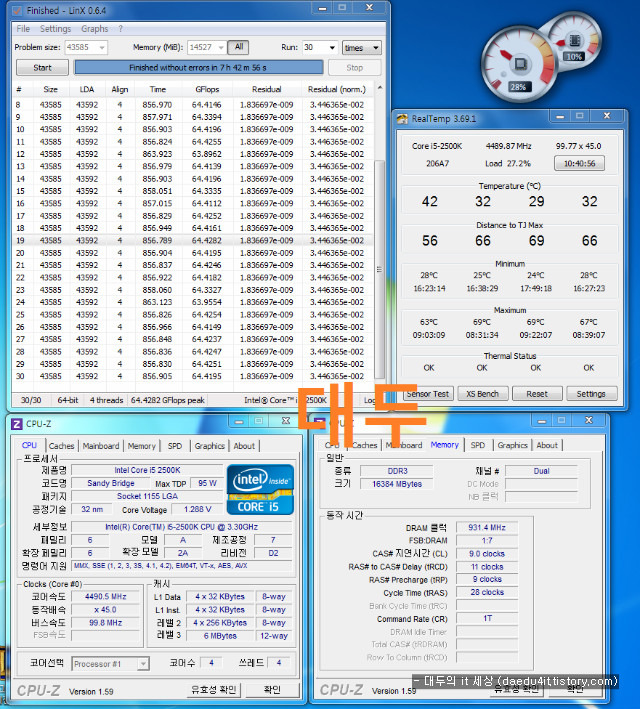Click the Sandy Bridge code name field
This screenshot has width=640, height=709.
[x=111, y=483]
